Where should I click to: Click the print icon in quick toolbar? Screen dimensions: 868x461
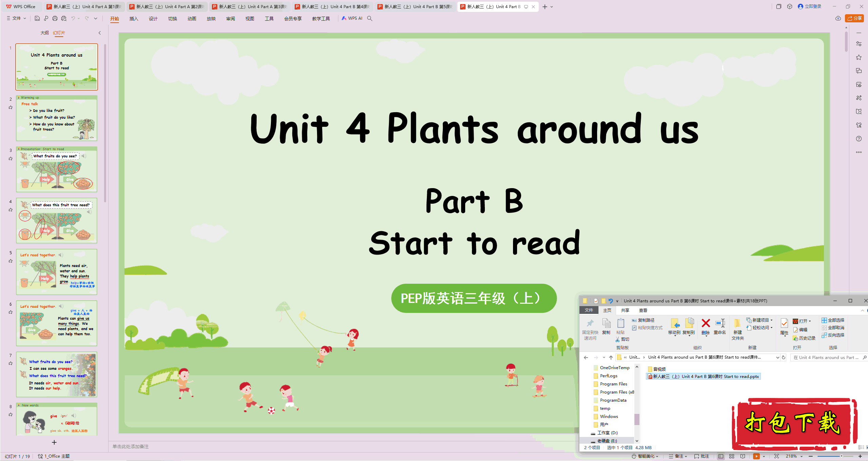[x=55, y=18]
